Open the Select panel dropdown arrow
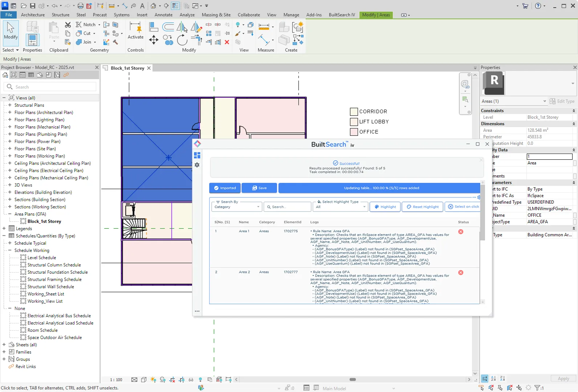This screenshot has width=578, height=392. (17, 50)
